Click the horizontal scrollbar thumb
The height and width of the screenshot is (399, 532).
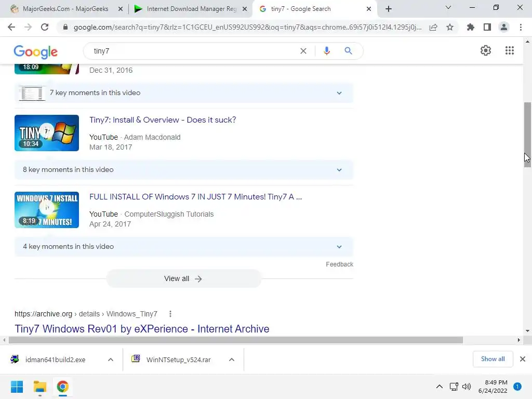(235, 340)
